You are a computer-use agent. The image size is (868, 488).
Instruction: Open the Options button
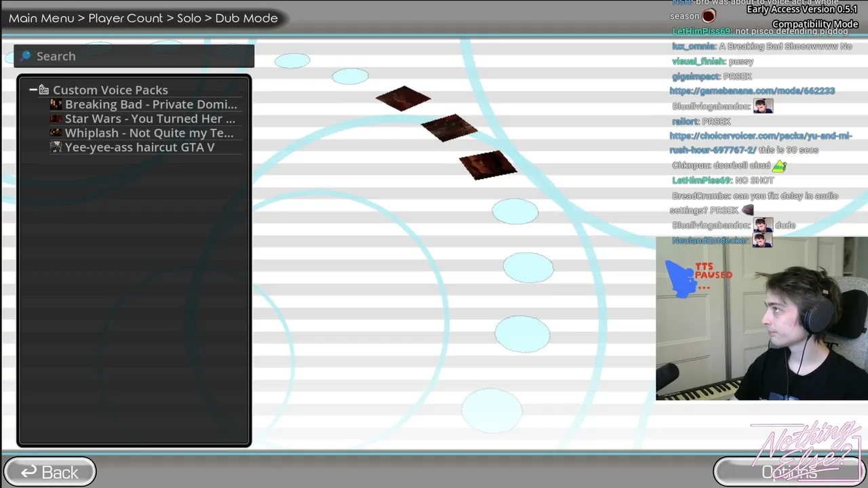pos(788,472)
